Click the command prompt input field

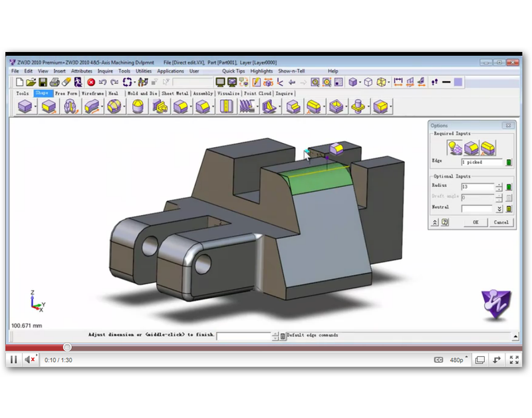pos(244,336)
